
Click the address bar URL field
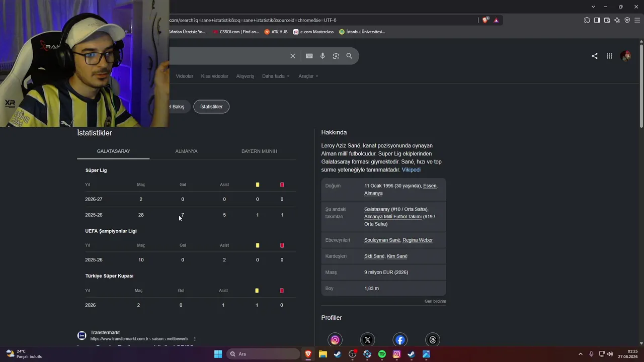tap(322, 20)
